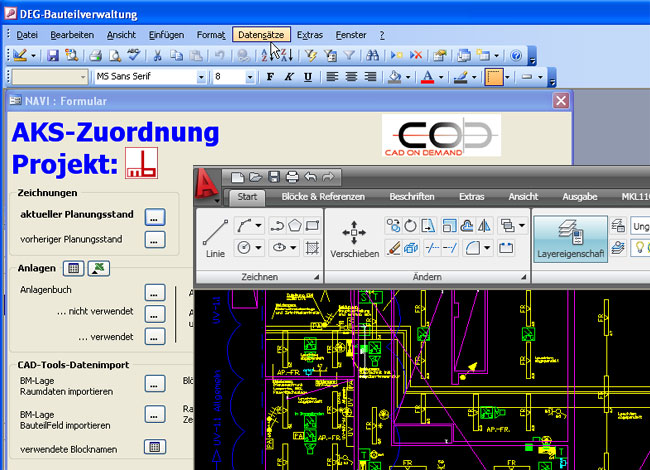Open Layereigenschaften layer properties
The height and width of the screenshot is (470, 650).
click(570, 237)
